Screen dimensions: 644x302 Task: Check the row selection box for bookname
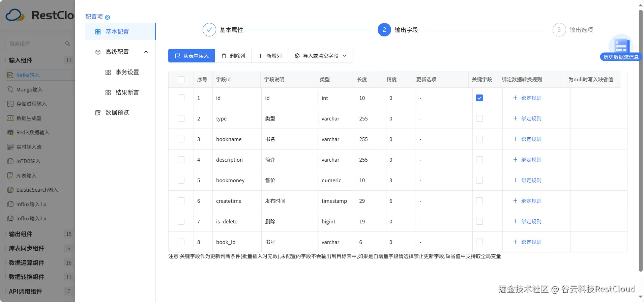(181, 139)
